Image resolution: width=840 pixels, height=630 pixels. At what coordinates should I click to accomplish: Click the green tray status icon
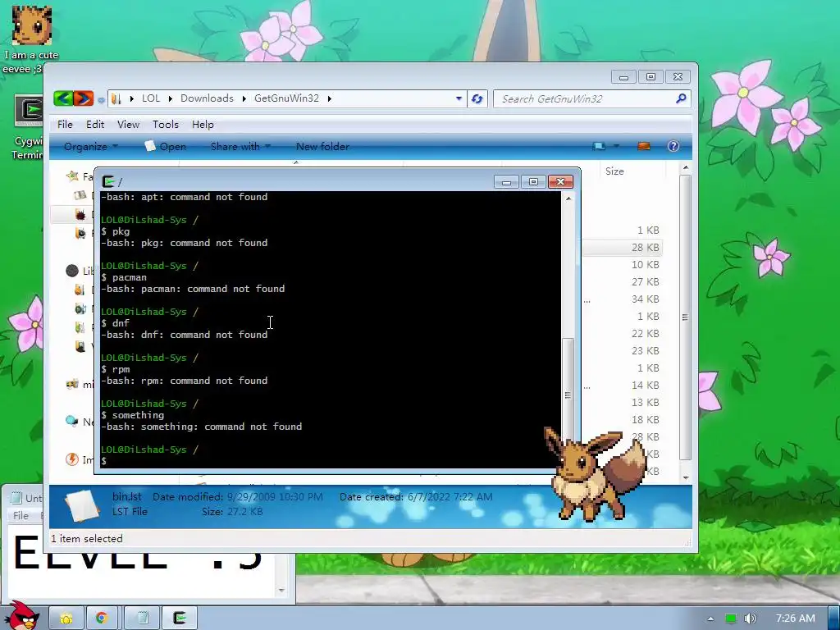tap(730, 619)
